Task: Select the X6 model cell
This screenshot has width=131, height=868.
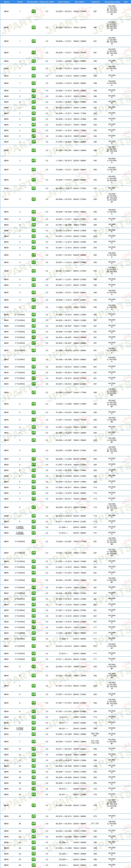Action: click(x=20, y=823)
